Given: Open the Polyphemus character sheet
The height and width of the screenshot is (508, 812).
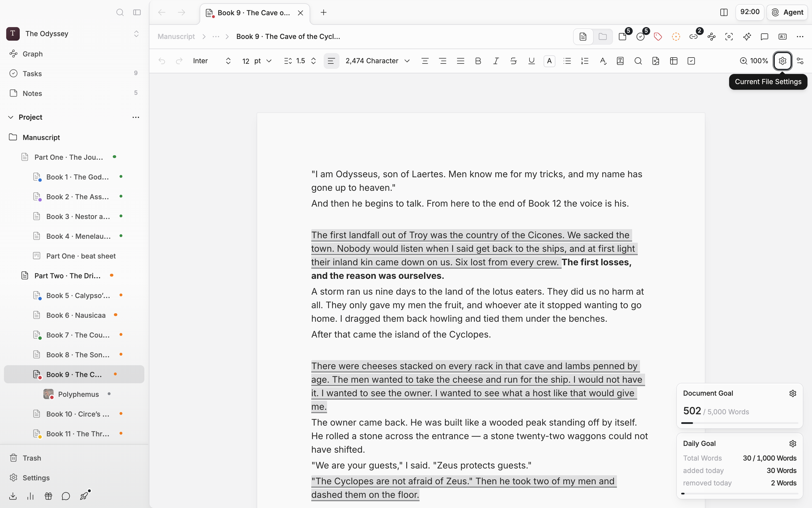Looking at the screenshot, I should pyautogui.click(x=74, y=394).
